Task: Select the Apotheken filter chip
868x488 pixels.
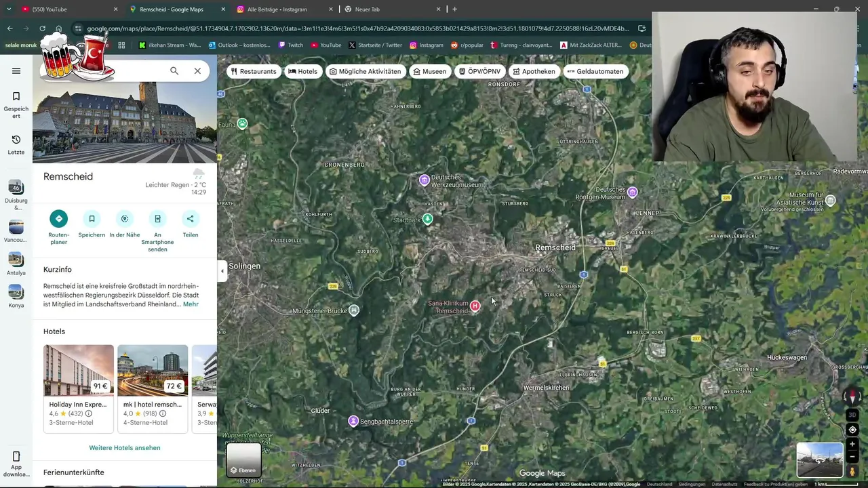Action: coord(534,71)
